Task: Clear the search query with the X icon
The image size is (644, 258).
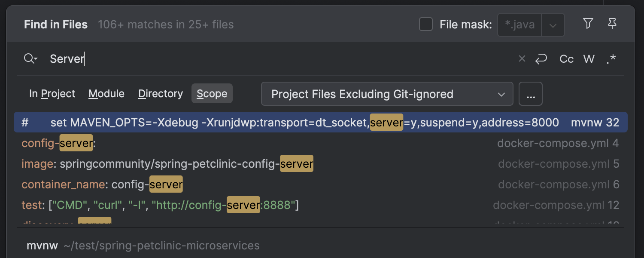Action: tap(522, 58)
